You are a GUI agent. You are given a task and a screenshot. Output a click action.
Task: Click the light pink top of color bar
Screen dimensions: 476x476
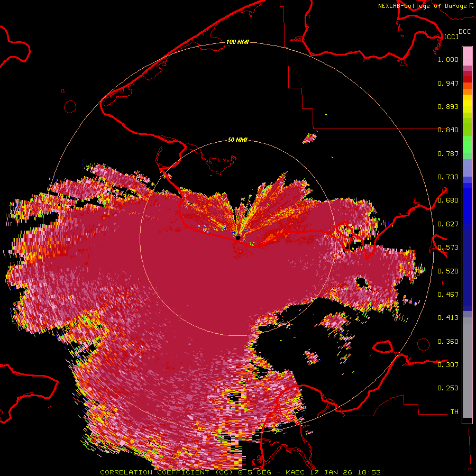coord(467,56)
